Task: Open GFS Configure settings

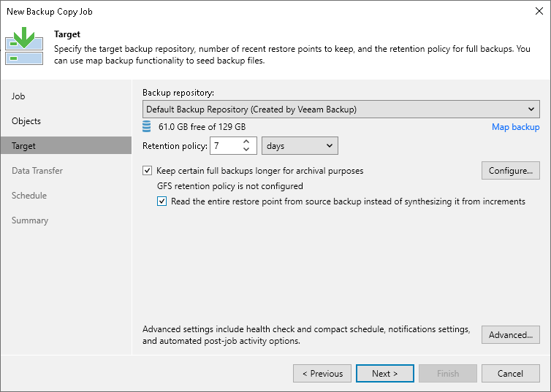Action: tap(511, 171)
